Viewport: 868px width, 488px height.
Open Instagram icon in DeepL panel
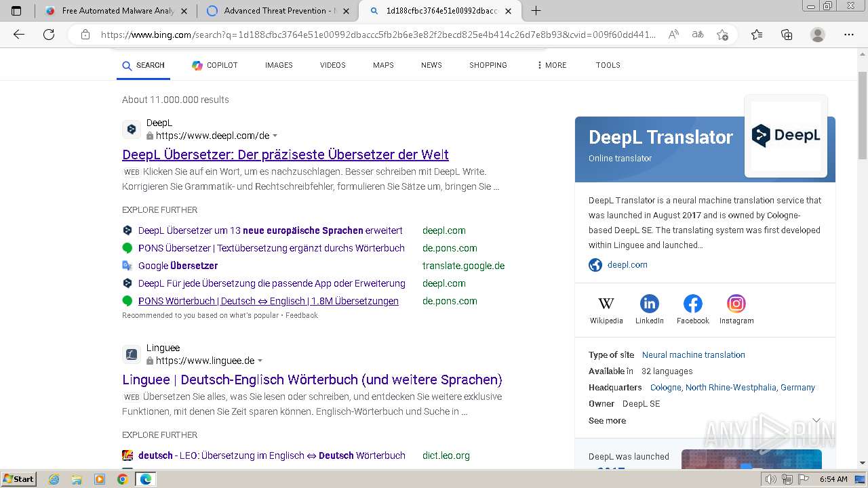click(x=736, y=304)
